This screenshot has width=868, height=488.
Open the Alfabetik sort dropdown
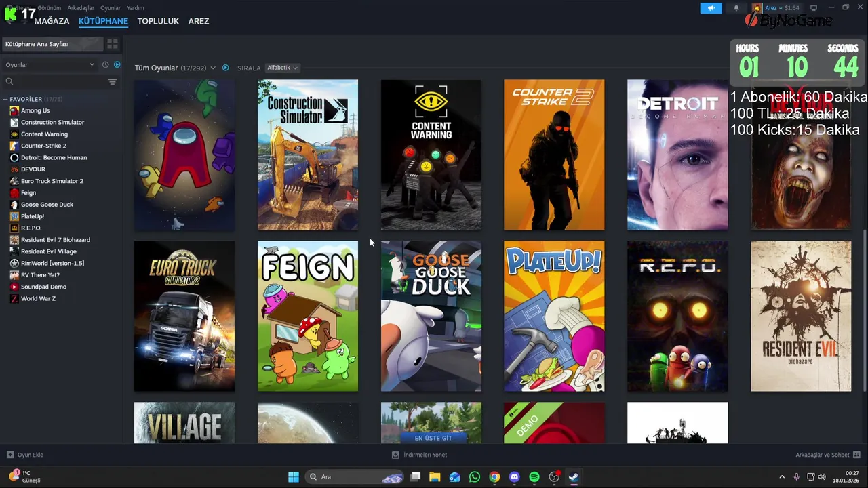(282, 68)
